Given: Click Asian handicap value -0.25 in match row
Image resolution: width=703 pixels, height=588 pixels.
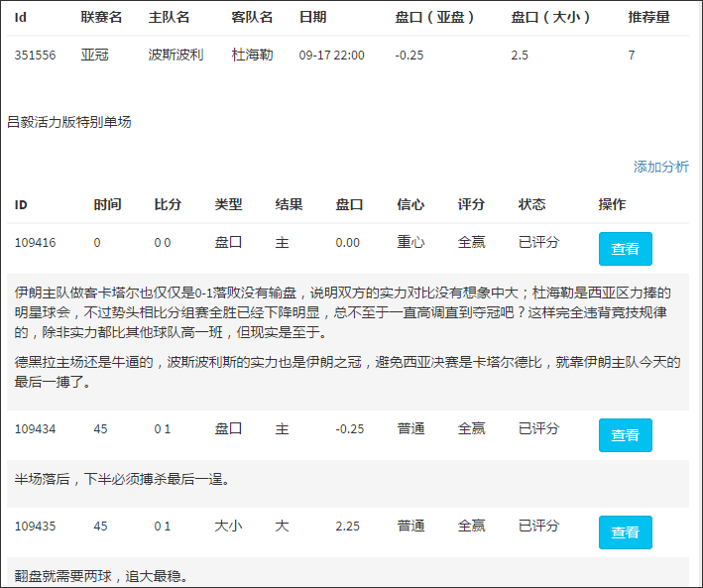Looking at the screenshot, I should coord(409,56).
